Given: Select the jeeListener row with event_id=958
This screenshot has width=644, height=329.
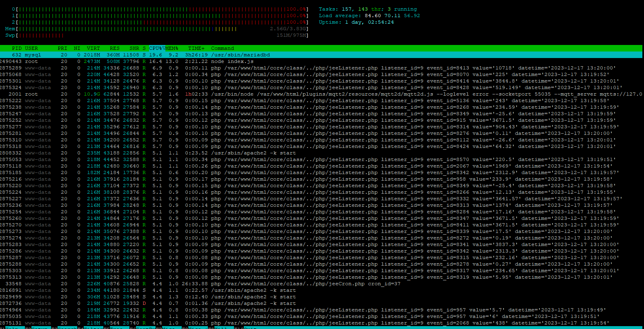Looking at the screenshot, I should pyautogui.click(x=321, y=179).
